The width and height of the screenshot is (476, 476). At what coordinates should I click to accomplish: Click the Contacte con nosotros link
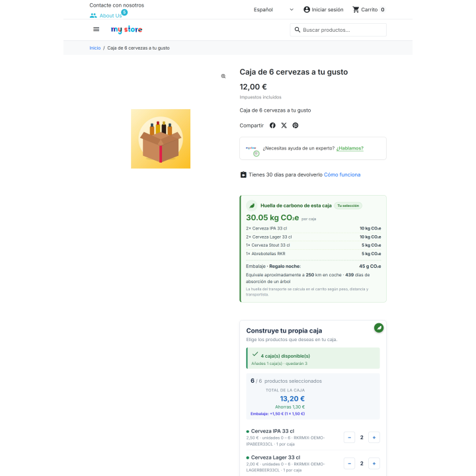tap(116, 5)
